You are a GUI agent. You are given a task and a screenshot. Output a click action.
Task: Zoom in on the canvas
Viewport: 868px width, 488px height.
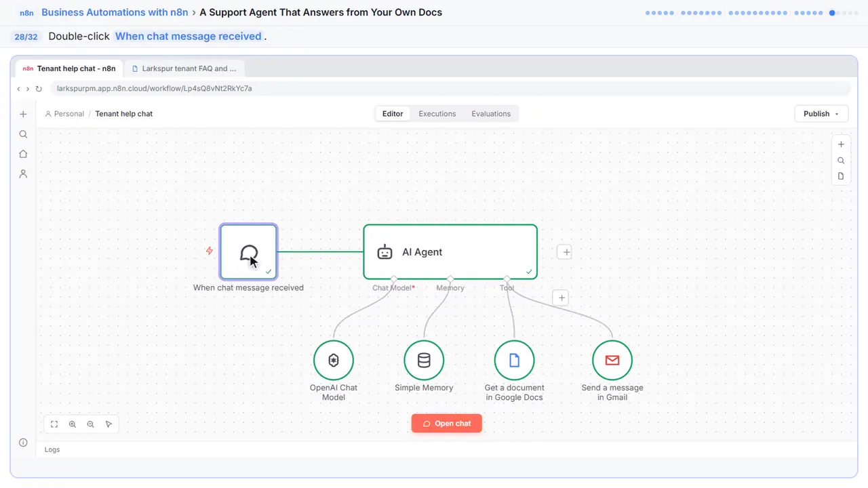73,424
